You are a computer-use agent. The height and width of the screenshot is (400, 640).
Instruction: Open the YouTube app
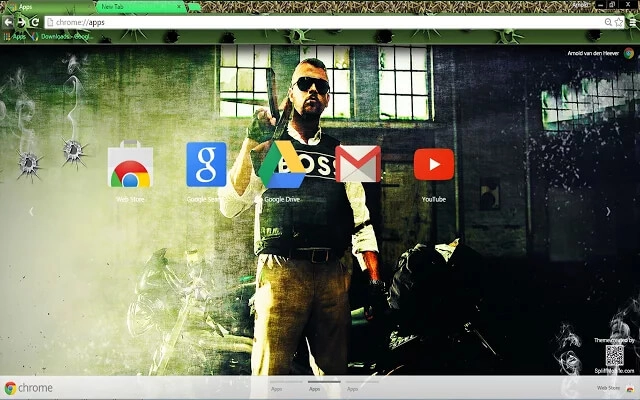(434, 164)
